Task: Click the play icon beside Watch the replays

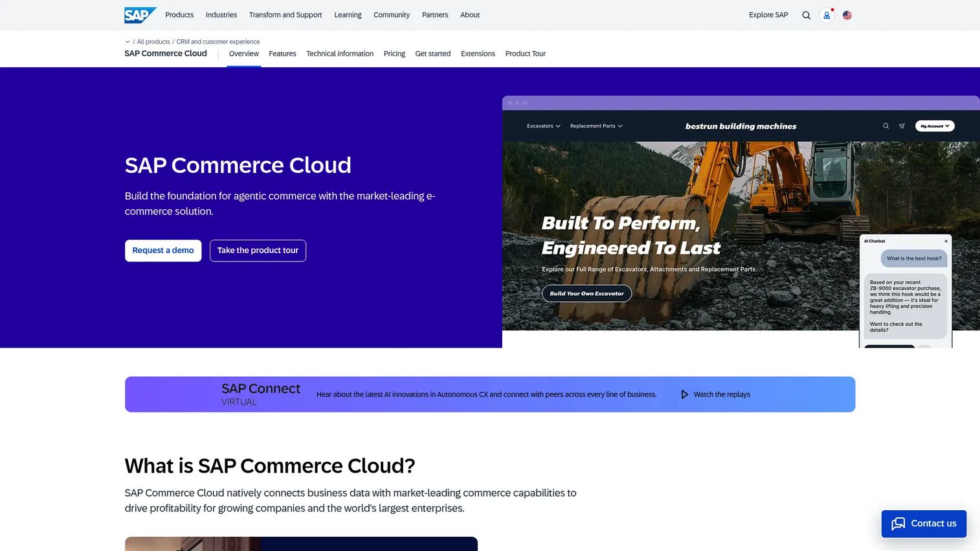Action: point(684,394)
